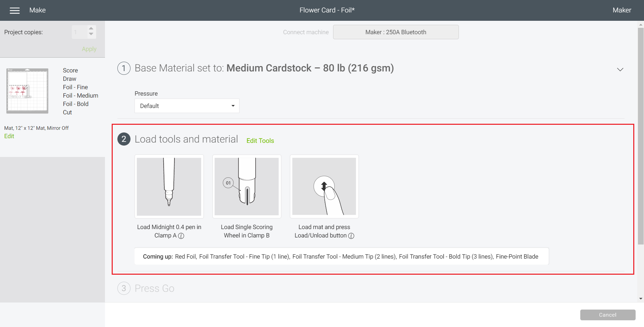This screenshot has height=327, width=644.
Task: Click Edit Tools link
Action: click(260, 141)
